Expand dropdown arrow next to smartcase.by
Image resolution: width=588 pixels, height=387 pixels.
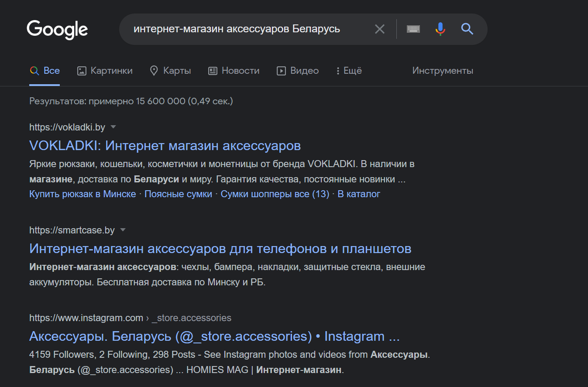point(123,230)
